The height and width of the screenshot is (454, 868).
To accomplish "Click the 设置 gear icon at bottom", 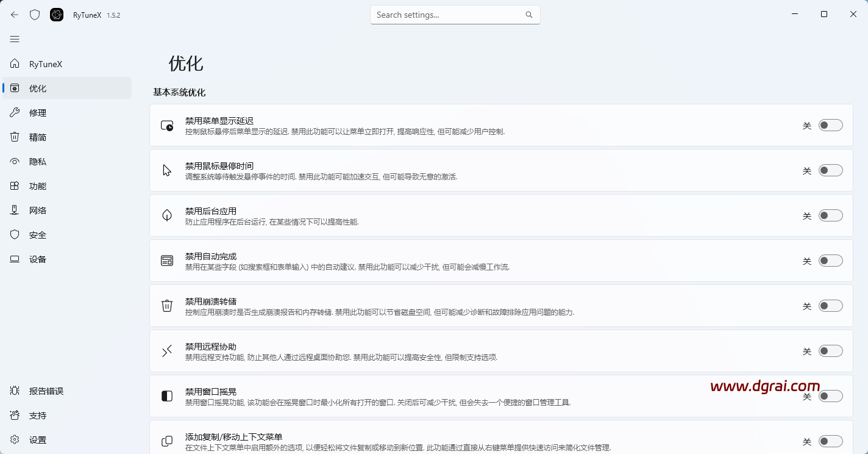I will 15,439.
